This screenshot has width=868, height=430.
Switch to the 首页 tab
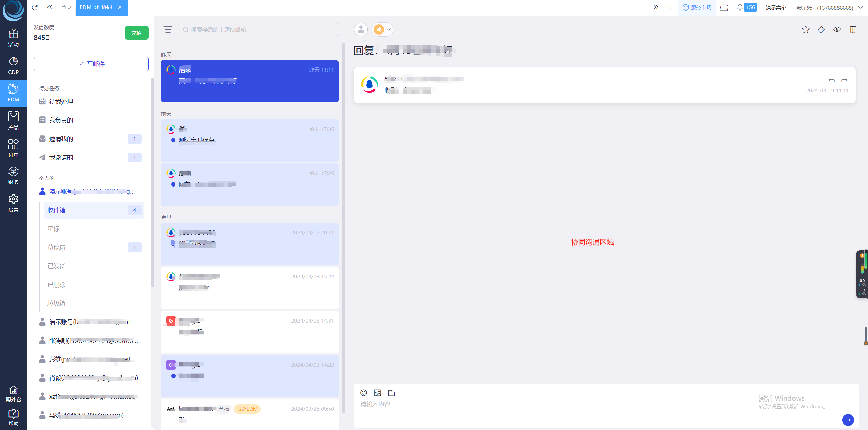(x=66, y=7)
